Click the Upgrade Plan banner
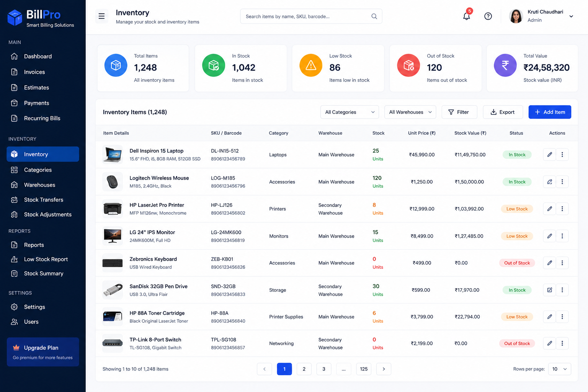This screenshot has height=392, width=588. [43, 352]
